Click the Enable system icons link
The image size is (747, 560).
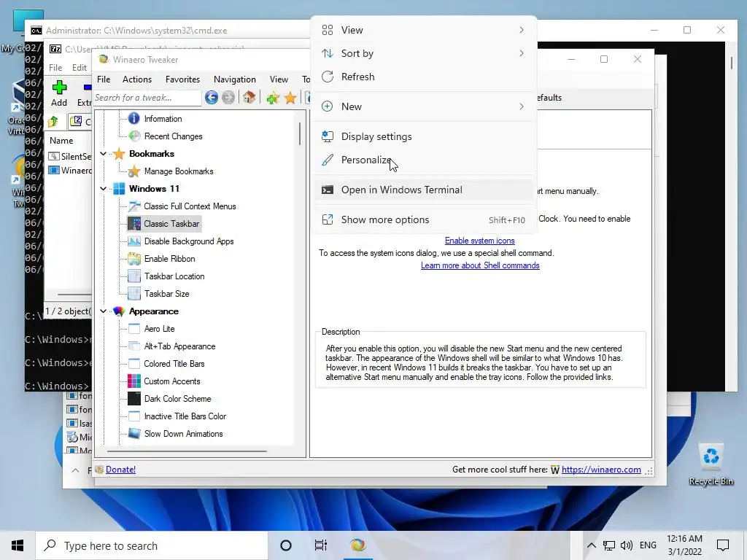480,241
